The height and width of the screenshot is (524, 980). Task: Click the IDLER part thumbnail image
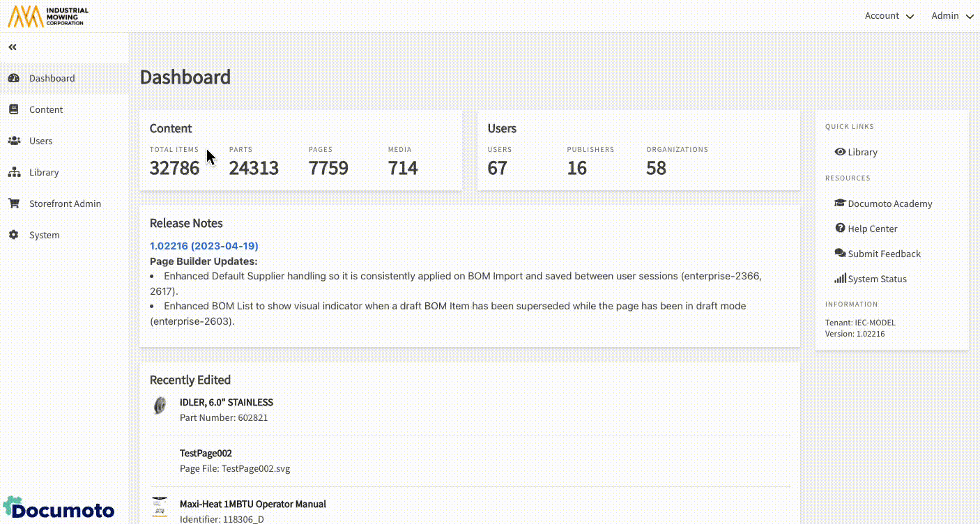click(x=160, y=406)
